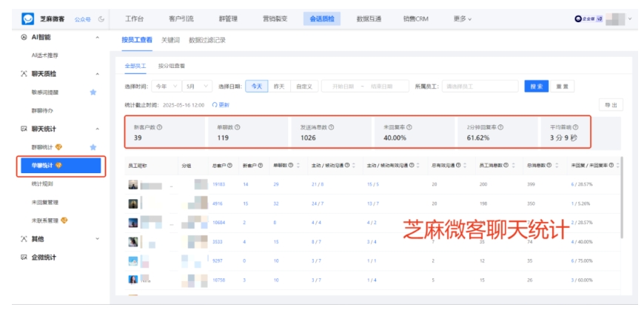
Task: Go to the 工作台 top menu
Action: [x=134, y=19]
